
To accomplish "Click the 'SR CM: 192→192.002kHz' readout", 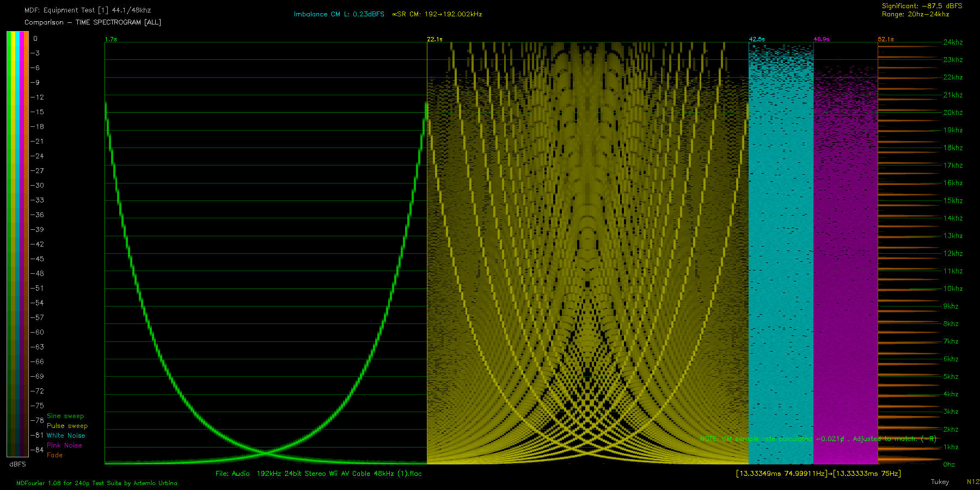I will click(437, 14).
